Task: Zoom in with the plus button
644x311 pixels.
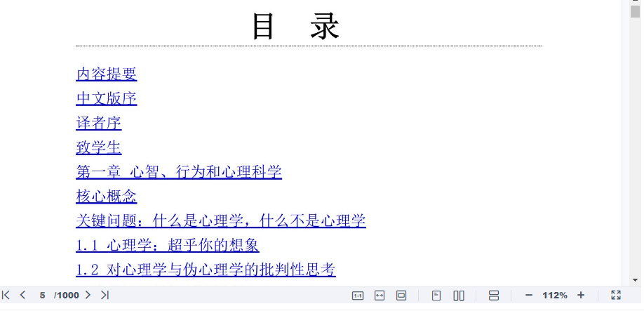Action: tap(581, 296)
